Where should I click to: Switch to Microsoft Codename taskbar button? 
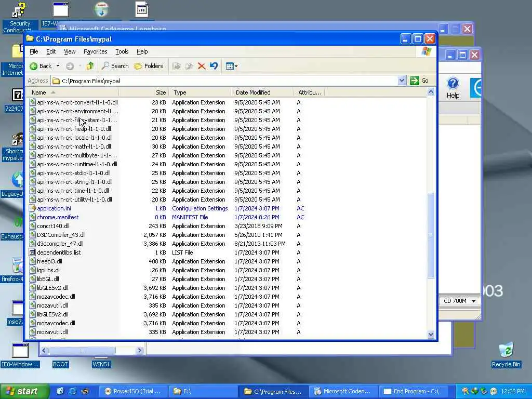click(x=343, y=392)
